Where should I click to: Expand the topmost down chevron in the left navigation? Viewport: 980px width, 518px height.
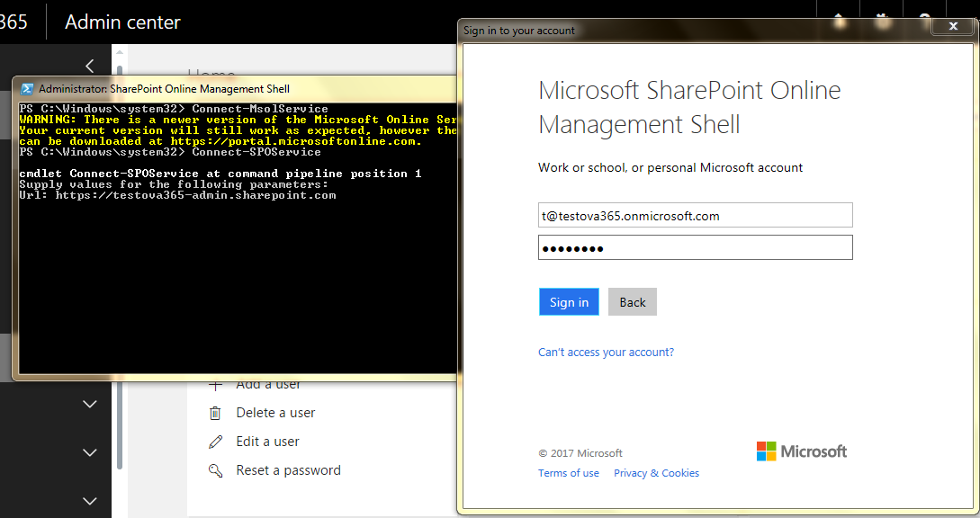coord(90,405)
